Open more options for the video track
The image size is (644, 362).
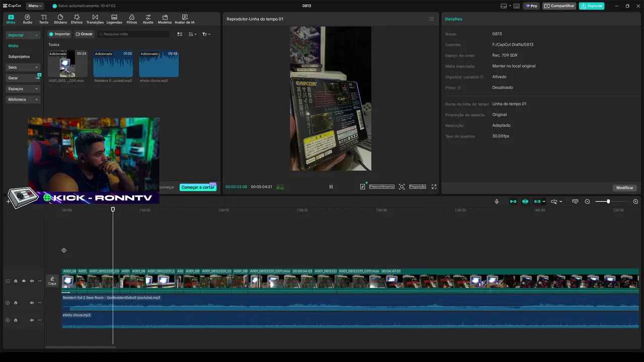(40, 281)
